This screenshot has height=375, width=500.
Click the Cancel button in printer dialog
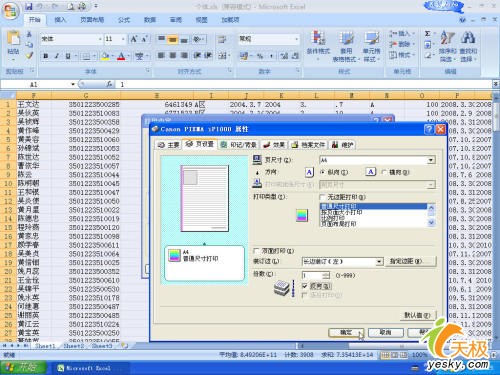[385, 332]
